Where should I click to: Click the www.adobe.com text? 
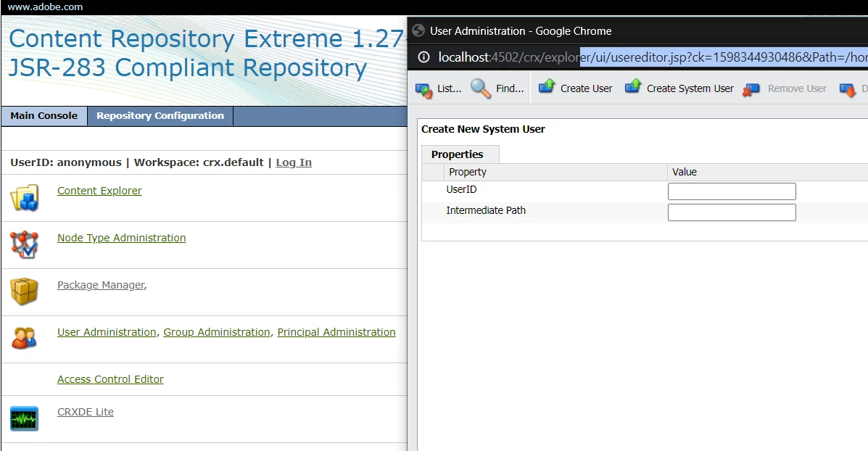point(45,7)
